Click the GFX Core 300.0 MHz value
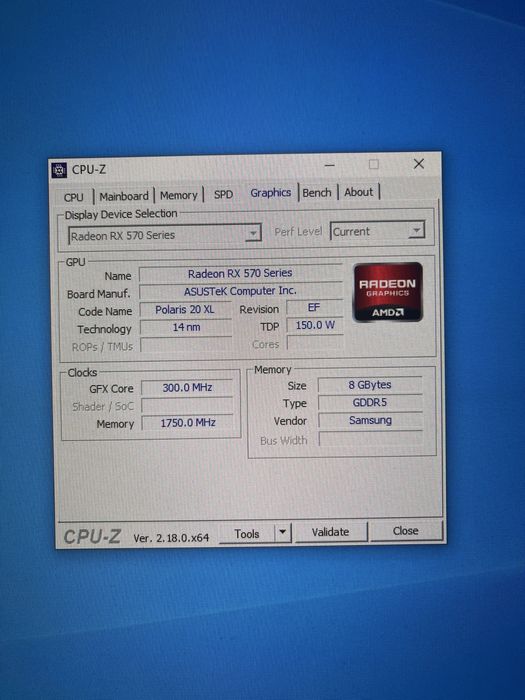 point(187,388)
